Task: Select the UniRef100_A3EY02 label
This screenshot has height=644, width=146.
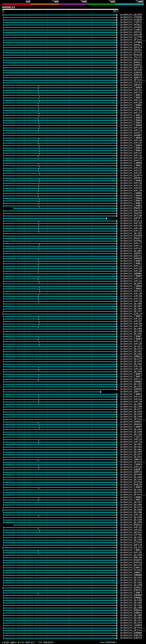Action: click(131, 638)
